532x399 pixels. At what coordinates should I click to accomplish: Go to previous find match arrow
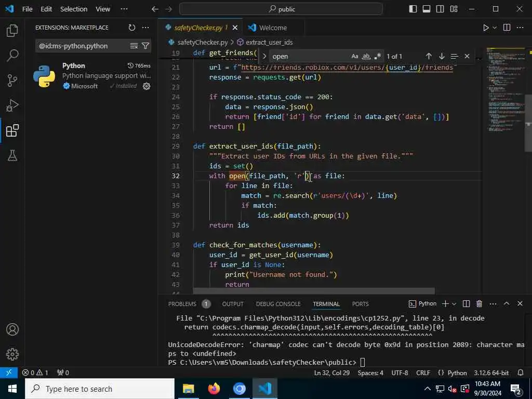pyautogui.click(x=429, y=56)
